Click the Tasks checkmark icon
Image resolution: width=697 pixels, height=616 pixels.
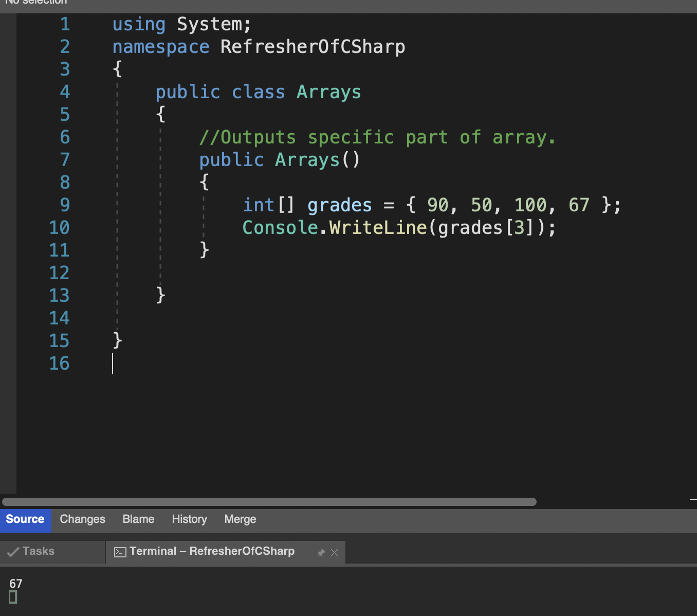13,552
